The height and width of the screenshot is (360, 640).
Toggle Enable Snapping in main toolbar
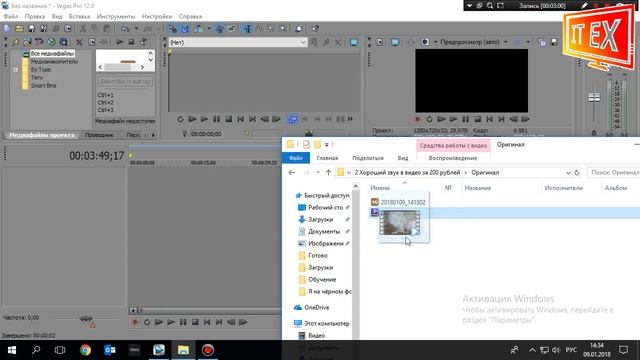click(x=173, y=29)
